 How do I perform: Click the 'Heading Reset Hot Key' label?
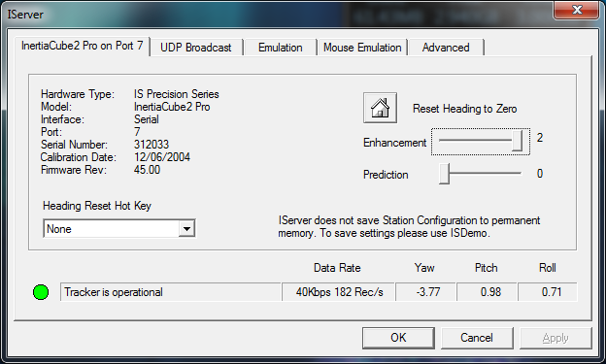96,206
